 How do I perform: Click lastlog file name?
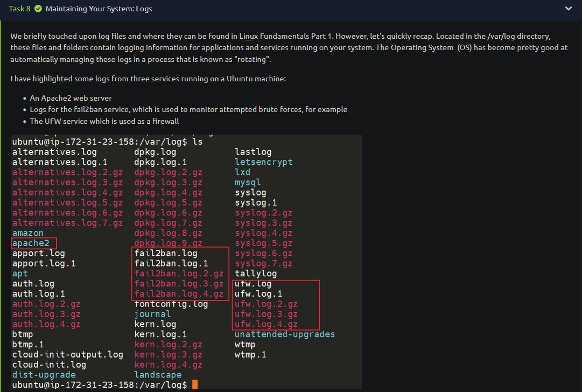tap(253, 152)
